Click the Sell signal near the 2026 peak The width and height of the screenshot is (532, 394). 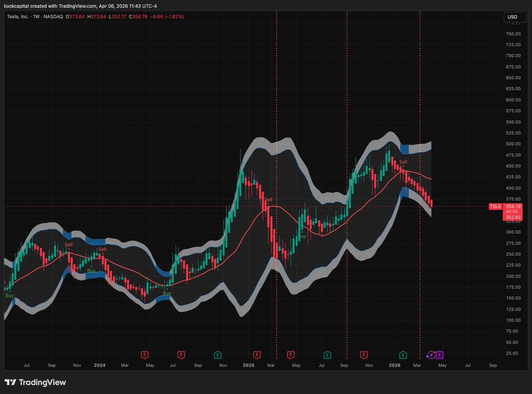[x=403, y=162]
